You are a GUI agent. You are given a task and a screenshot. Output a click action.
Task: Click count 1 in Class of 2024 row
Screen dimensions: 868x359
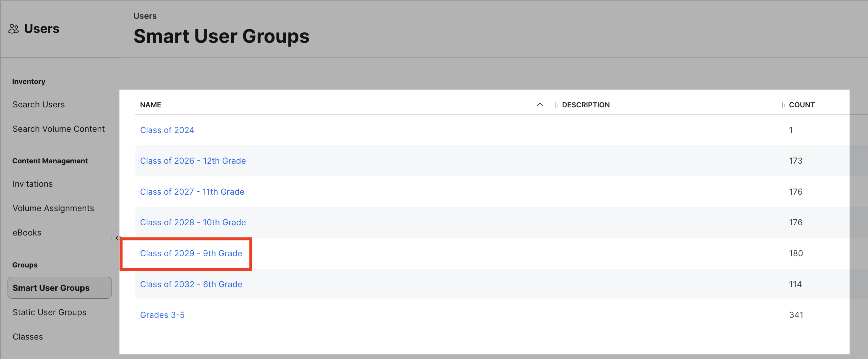pyautogui.click(x=791, y=130)
